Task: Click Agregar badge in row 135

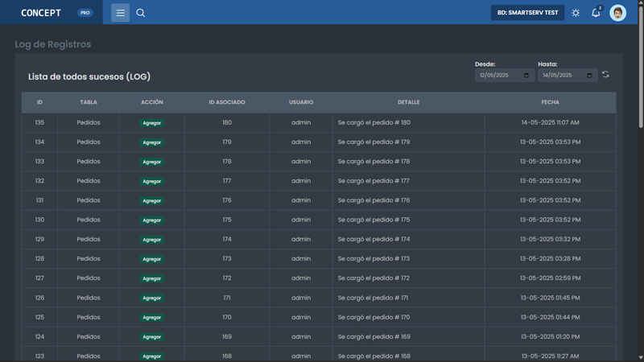Action: tap(151, 123)
